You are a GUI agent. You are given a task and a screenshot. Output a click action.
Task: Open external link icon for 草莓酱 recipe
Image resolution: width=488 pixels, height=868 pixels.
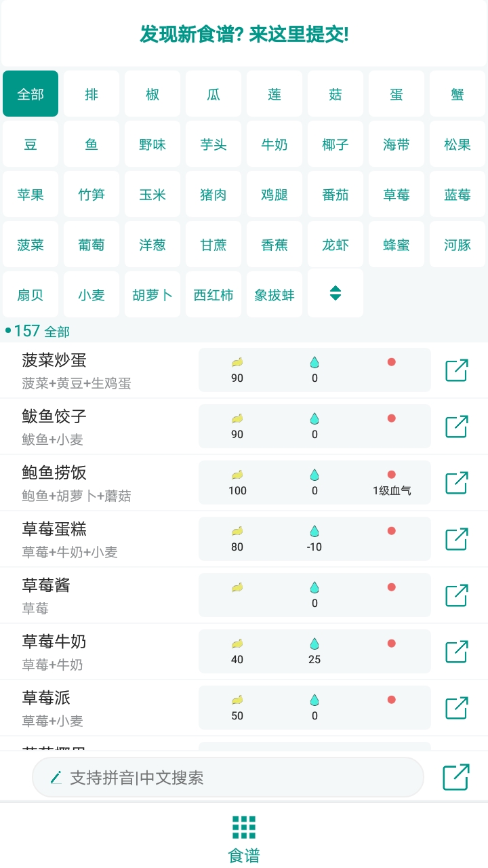(456, 595)
